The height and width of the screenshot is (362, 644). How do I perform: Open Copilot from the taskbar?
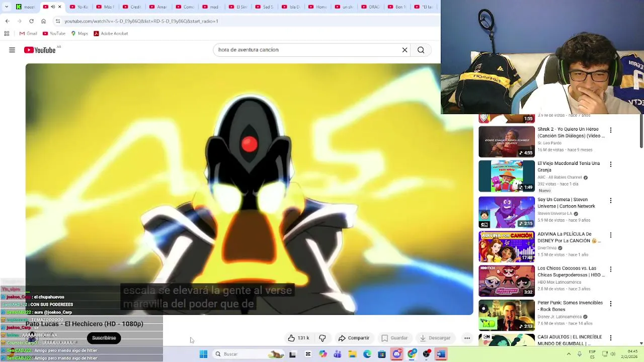coord(323,354)
